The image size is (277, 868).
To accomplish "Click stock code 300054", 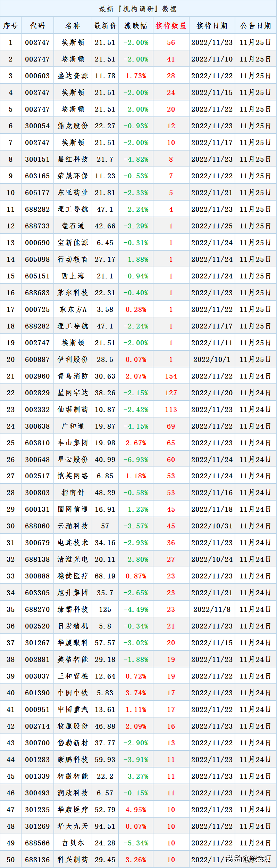I will [x=37, y=126].
